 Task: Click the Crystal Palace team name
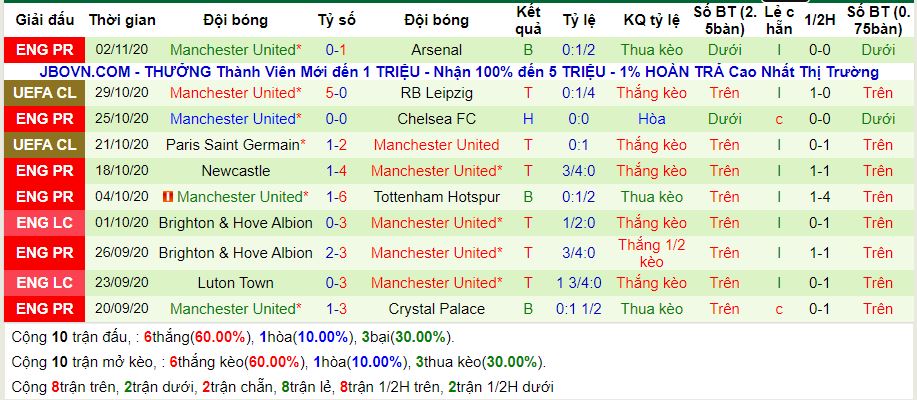click(436, 309)
